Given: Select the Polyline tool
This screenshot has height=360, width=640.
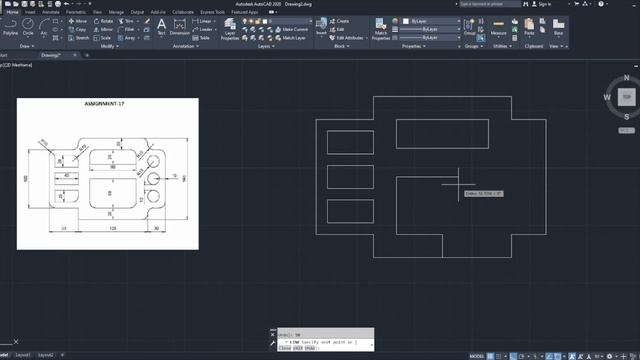Looking at the screenshot, I should tap(10, 27).
